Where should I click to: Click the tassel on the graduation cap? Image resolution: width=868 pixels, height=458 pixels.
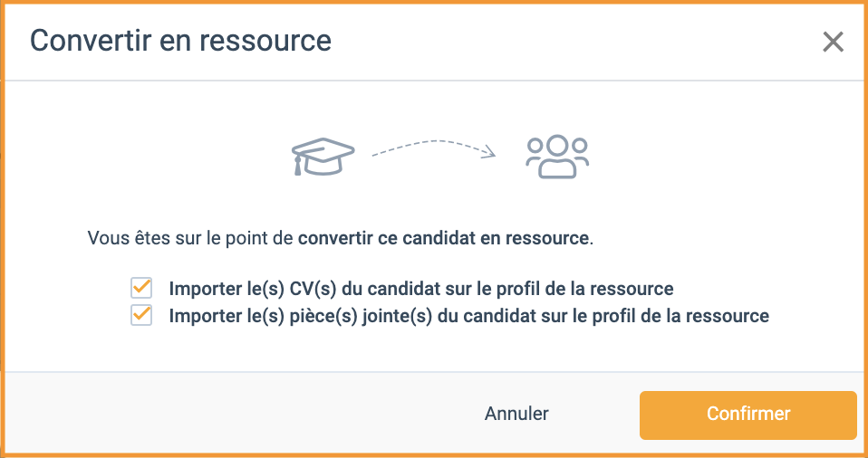point(298,166)
